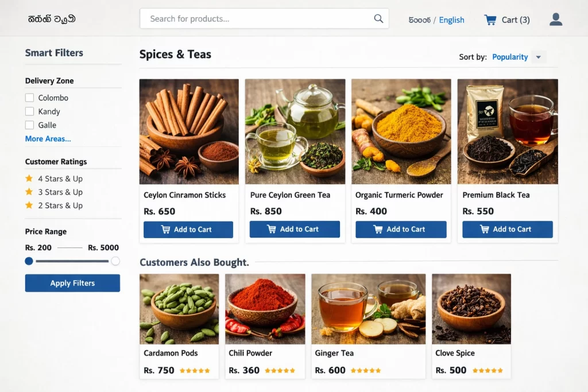Image resolution: width=588 pixels, height=392 pixels.
Task: Switch language to Sinhala
Action: 419,20
